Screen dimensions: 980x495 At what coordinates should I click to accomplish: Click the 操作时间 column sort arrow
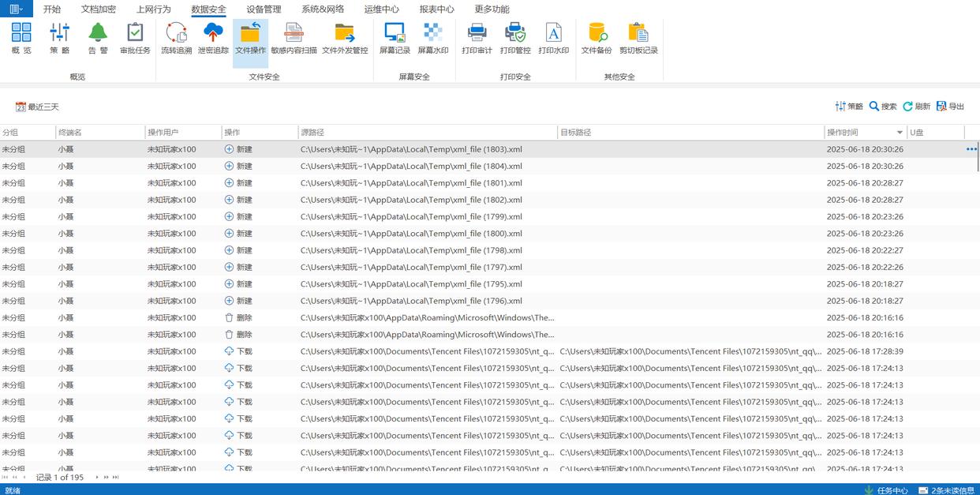pos(900,133)
